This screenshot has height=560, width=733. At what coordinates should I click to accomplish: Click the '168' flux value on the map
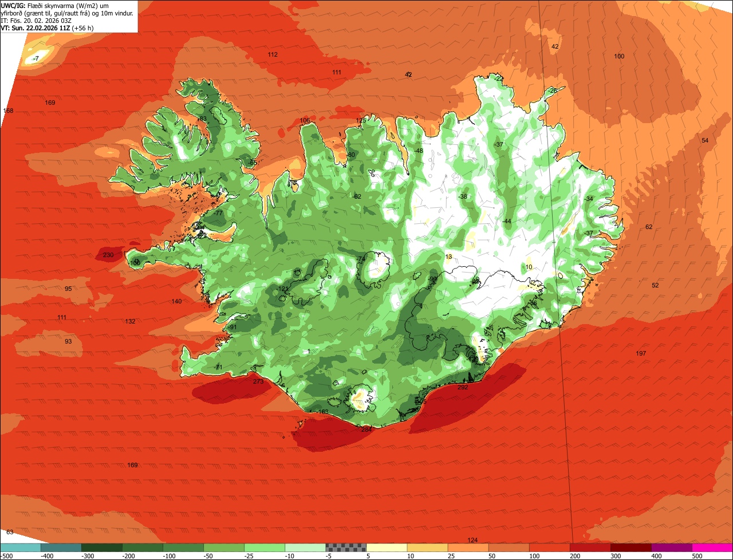8,111
